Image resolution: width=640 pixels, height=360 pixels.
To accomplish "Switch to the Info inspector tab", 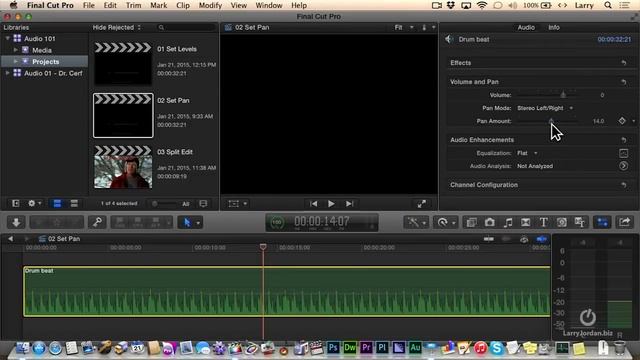I will (554, 27).
